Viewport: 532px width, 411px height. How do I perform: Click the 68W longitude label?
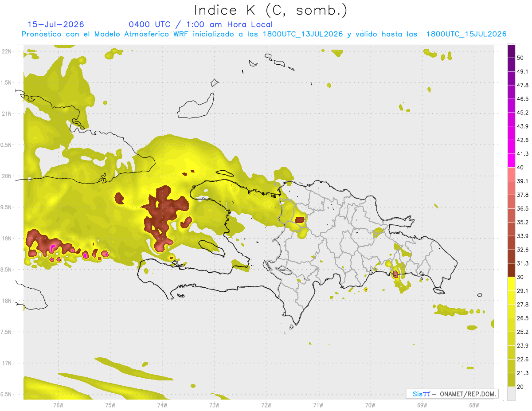click(473, 405)
